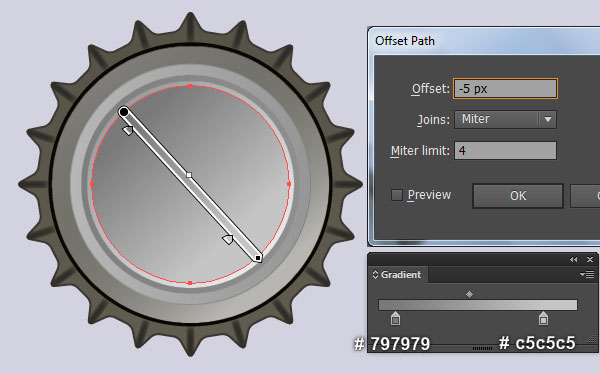The image size is (600, 374).
Task: Select the right gradient stop #c5c5c5
Action: [543, 318]
